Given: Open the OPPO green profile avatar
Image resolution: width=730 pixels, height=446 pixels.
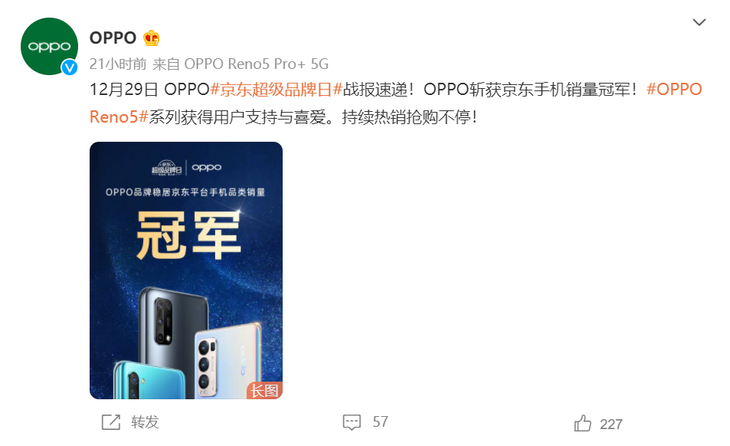Looking at the screenshot, I should tap(49, 46).
